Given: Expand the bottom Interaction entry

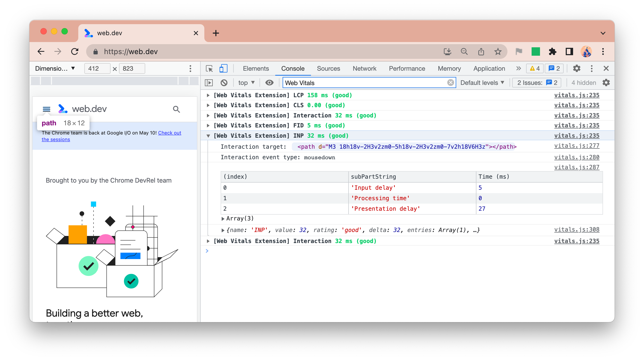Looking at the screenshot, I should coord(208,241).
